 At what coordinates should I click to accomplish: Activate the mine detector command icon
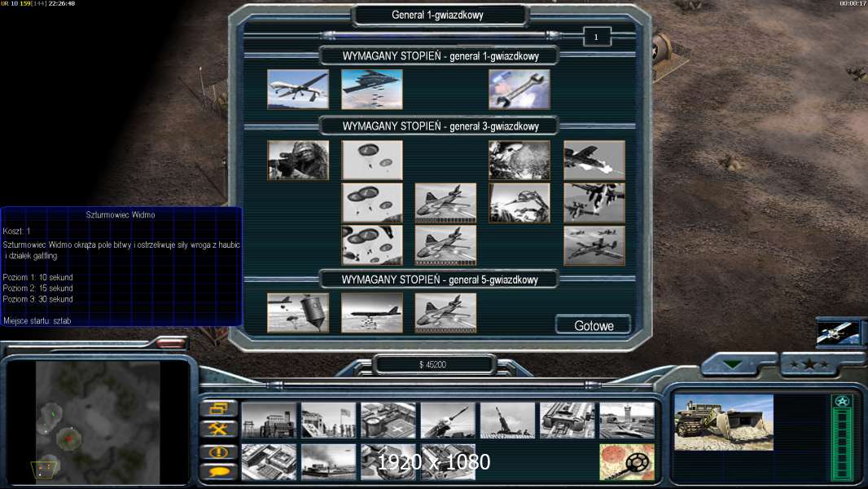tap(627, 462)
